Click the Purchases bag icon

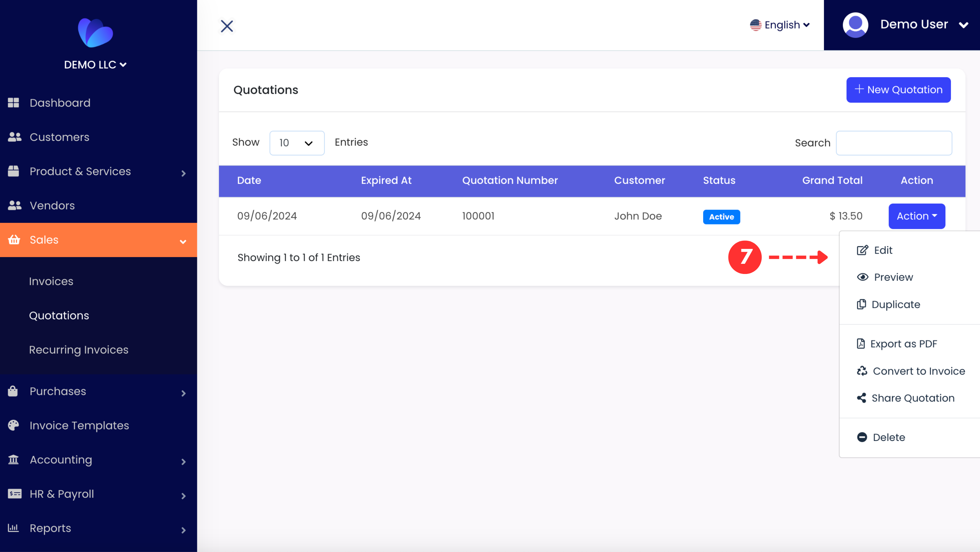click(x=13, y=391)
